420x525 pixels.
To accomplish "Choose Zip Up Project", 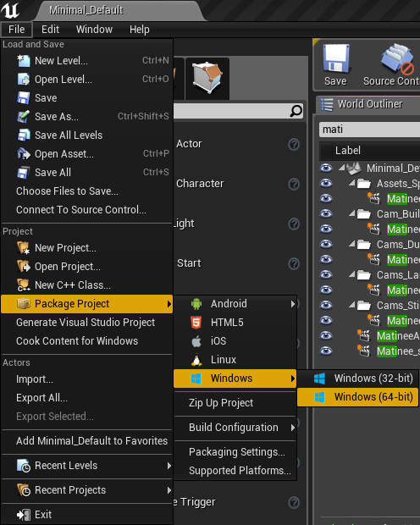I will [235, 403].
